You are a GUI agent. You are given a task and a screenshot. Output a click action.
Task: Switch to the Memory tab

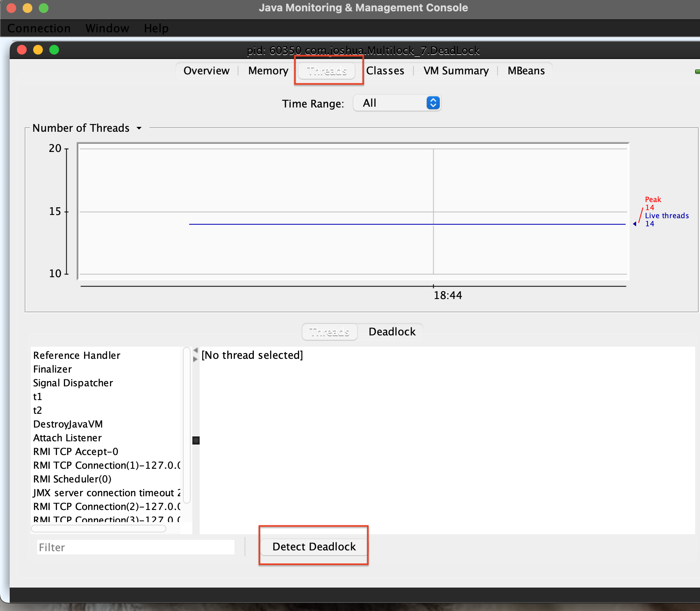(268, 70)
